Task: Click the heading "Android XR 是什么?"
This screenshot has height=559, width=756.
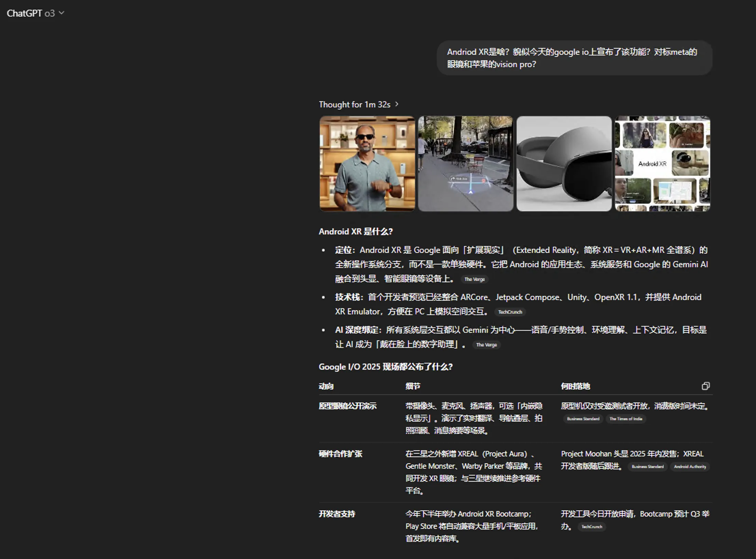Action: point(356,232)
